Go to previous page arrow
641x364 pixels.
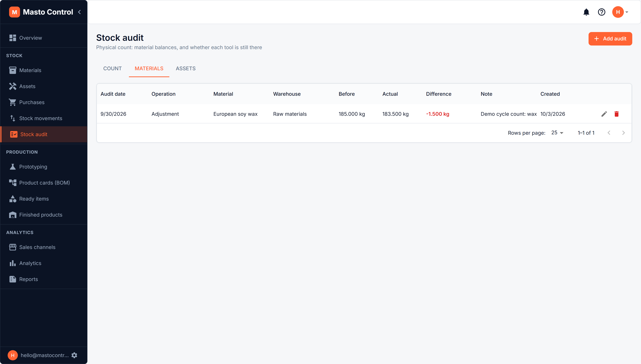[x=609, y=133]
